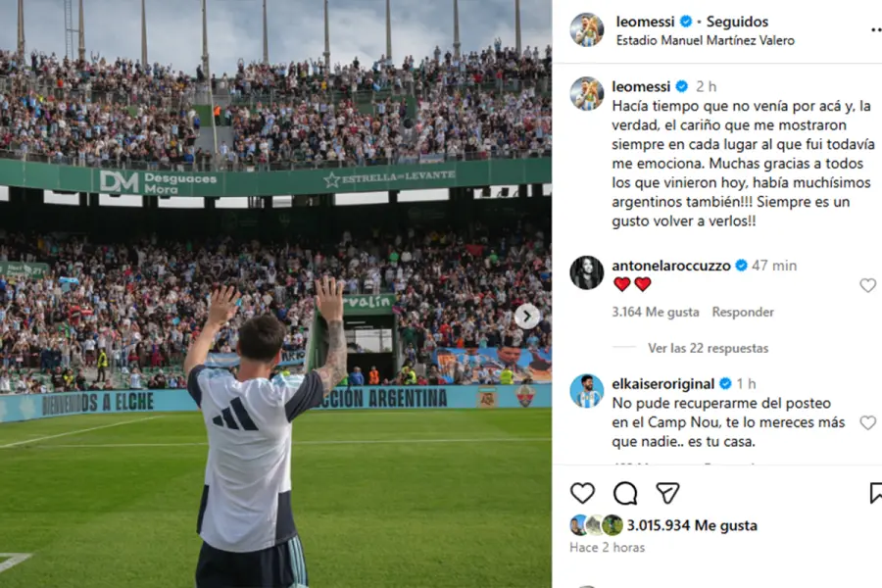Image resolution: width=882 pixels, height=588 pixels.
Task: Reply to antonelaroccuzzo via Responder
Action: (x=743, y=312)
